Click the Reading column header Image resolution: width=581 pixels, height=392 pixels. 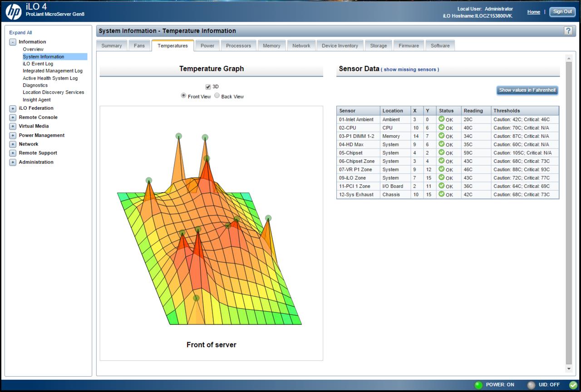[476, 111]
